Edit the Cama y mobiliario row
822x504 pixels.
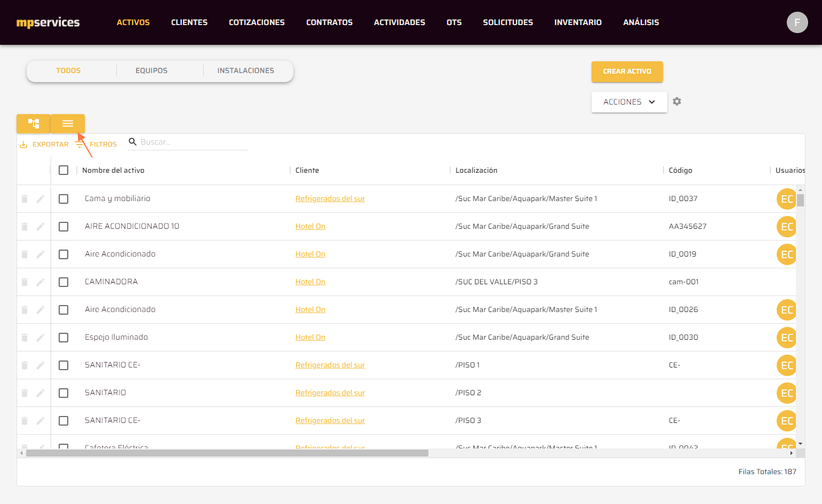point(41,199)
